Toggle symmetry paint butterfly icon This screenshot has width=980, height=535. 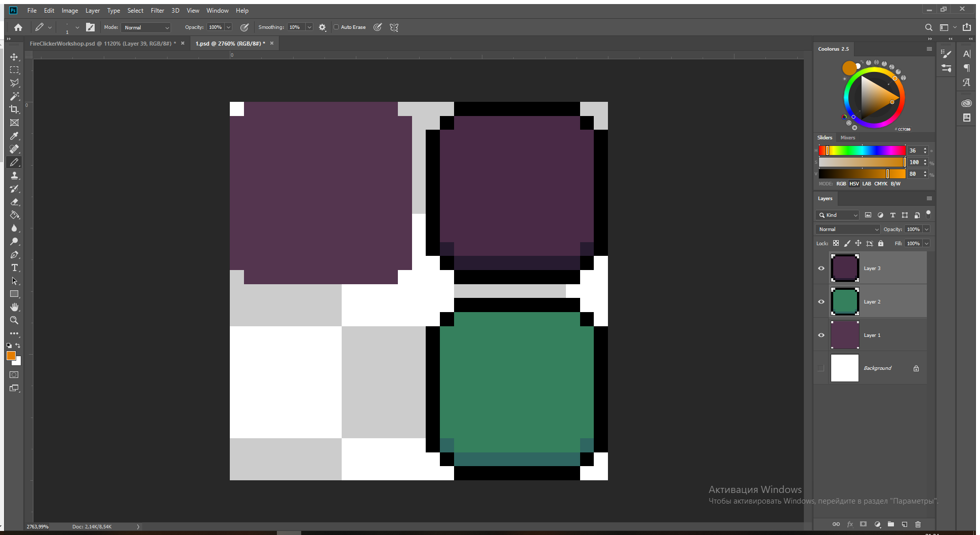pyautogui.click(x=394, y=27)
